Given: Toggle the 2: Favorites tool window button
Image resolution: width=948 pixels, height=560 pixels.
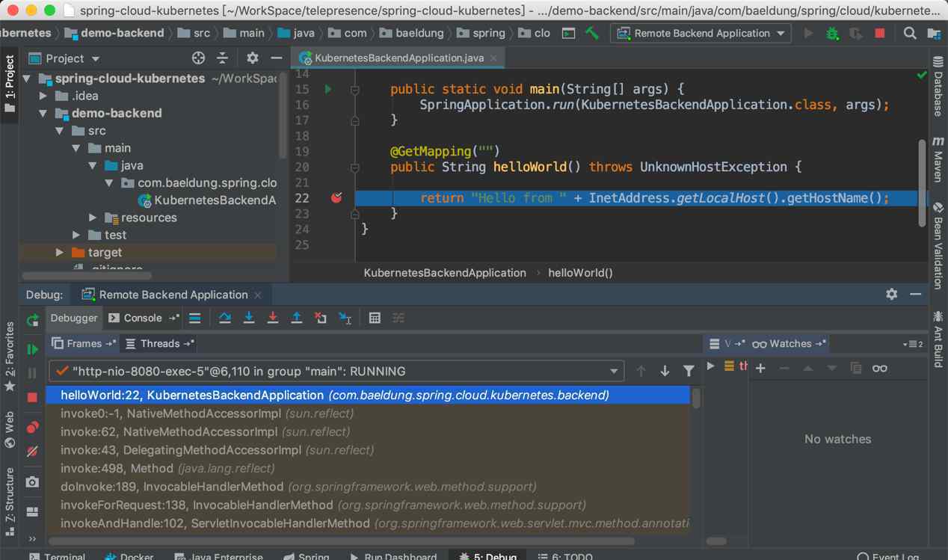Looking at the screenshot, I should (x=10, y=357).
